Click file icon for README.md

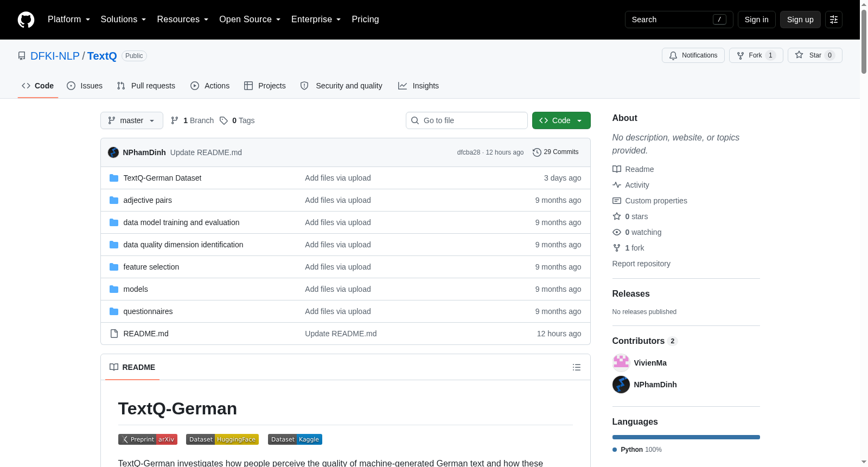[x=114, y=334]
